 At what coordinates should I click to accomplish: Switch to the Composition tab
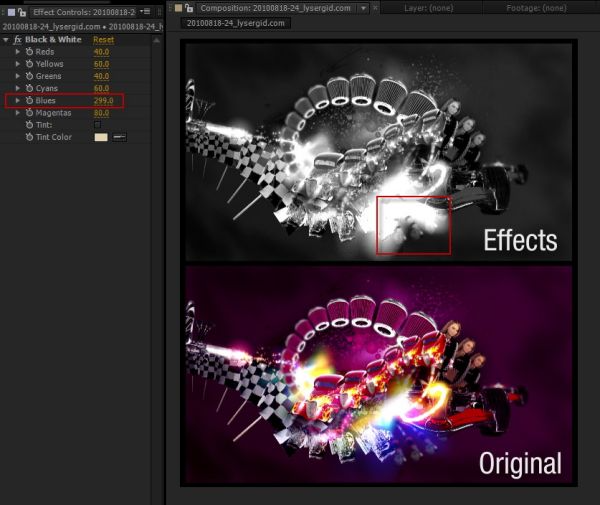[275, 8]
